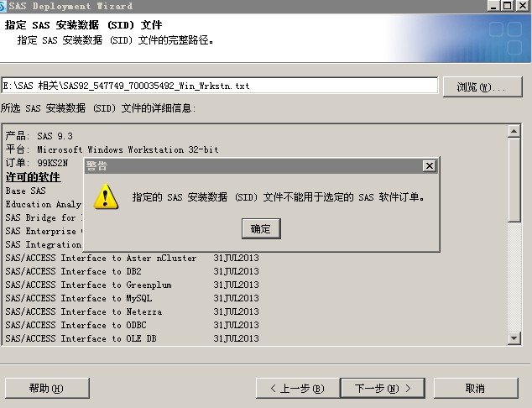This screenshot has width=532, height=408.
Task: Select SAS/ACCESS Interface to OLE DB row
Action: (x=133, y=338)
